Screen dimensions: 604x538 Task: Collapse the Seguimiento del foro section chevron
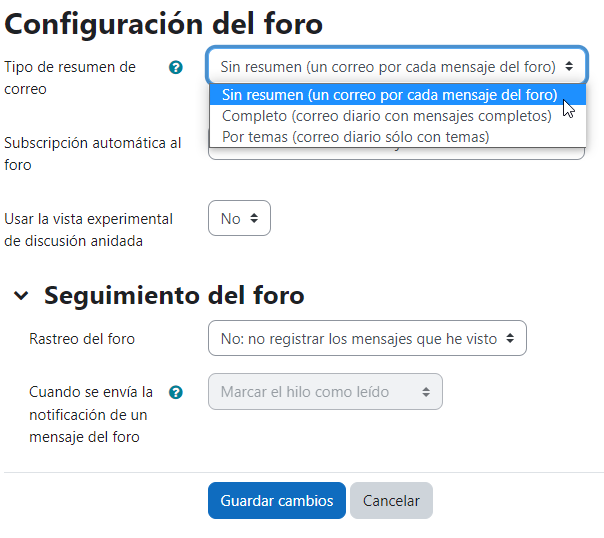[x=21, y=296]
